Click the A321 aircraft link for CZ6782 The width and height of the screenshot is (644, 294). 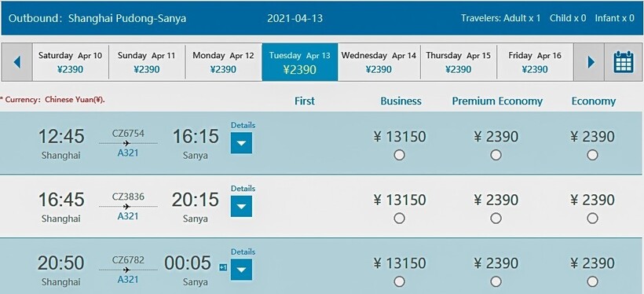coord(128,280)
